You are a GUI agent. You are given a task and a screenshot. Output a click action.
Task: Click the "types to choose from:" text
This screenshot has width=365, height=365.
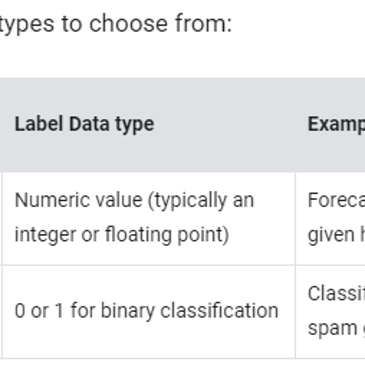[115, 24]
